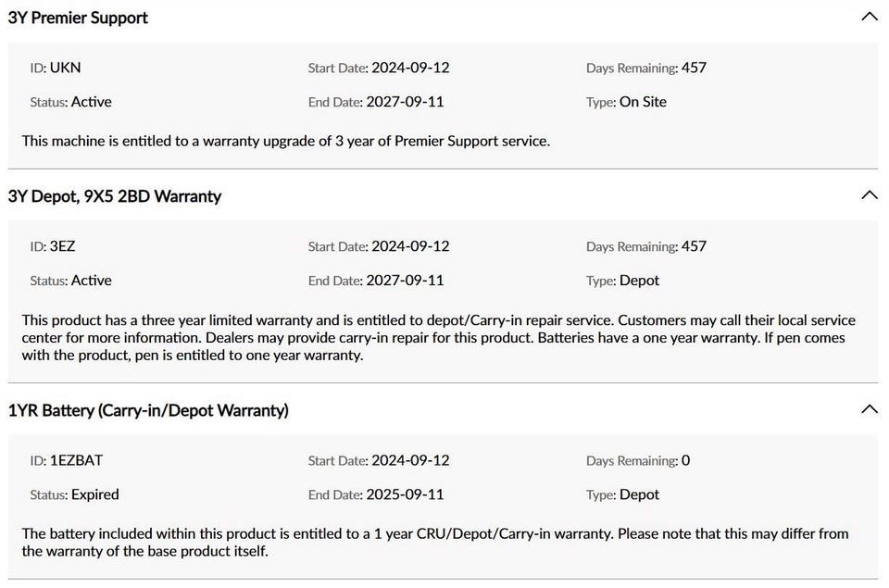
Task: Collapse the 3Y Depot 9X5 2BD Warranty chevron
Action: (x=870, y=195)
